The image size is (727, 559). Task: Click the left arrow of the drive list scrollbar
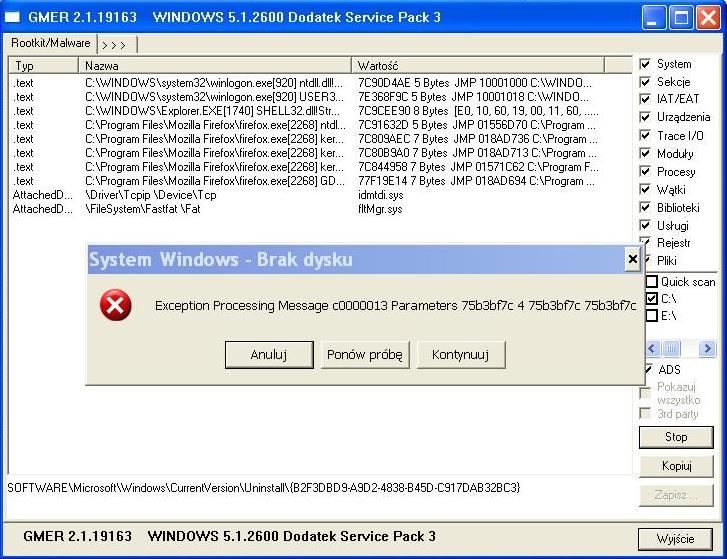pos(652,349)
